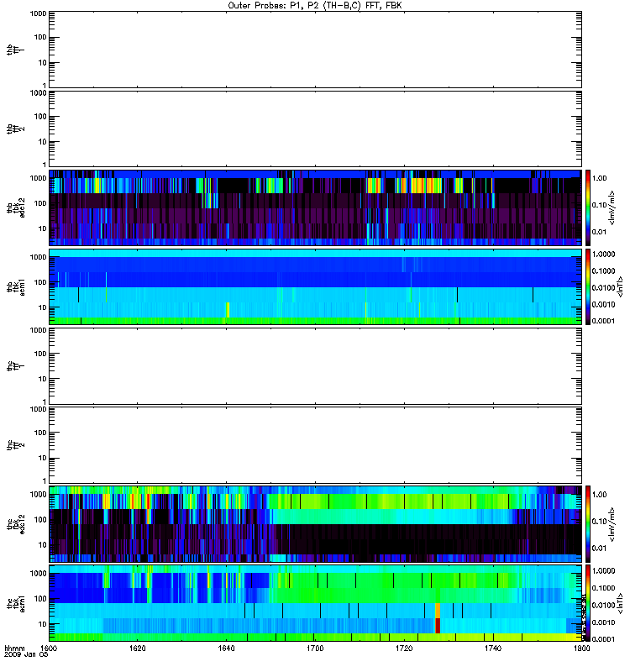Click '1.0000' on the thb scm1 color bar scale
Screen dimensions: 630x672
pos(603,255)
